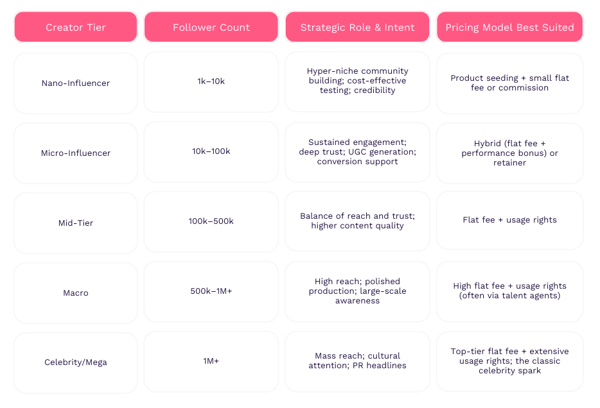Select the Hybrid flat fee pricing cell
This screenshot has height=408, width=600.
509,152
